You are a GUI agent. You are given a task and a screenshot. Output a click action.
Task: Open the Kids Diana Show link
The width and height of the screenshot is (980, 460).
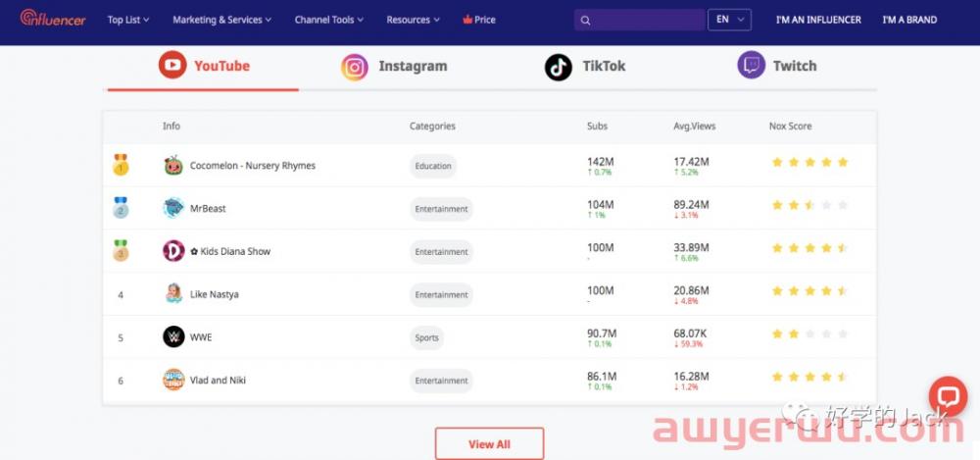230,252
